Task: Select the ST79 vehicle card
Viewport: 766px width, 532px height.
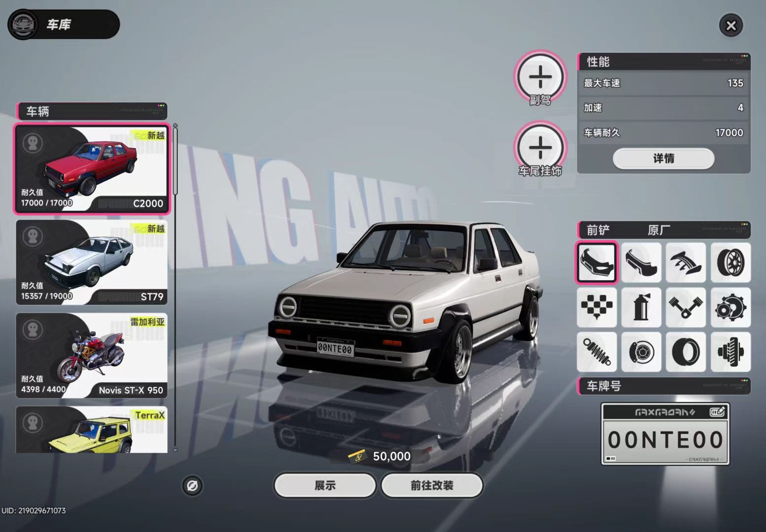Action: [x=92, y=262]
